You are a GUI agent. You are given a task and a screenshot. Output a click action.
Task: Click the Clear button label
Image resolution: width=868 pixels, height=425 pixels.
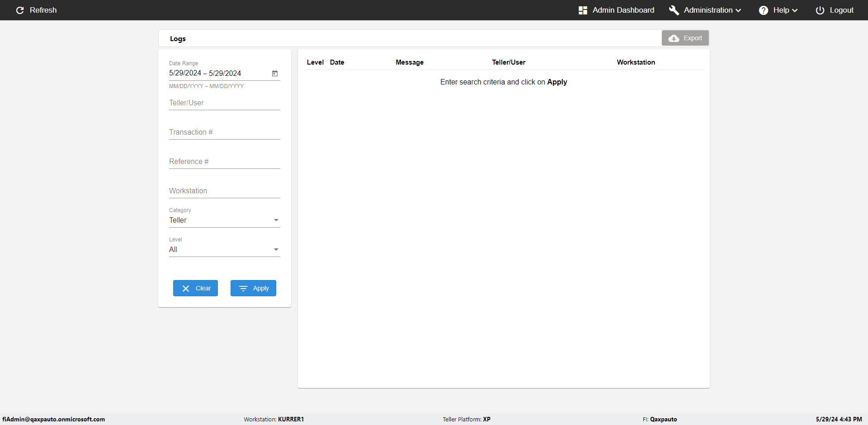pos(203,288)
